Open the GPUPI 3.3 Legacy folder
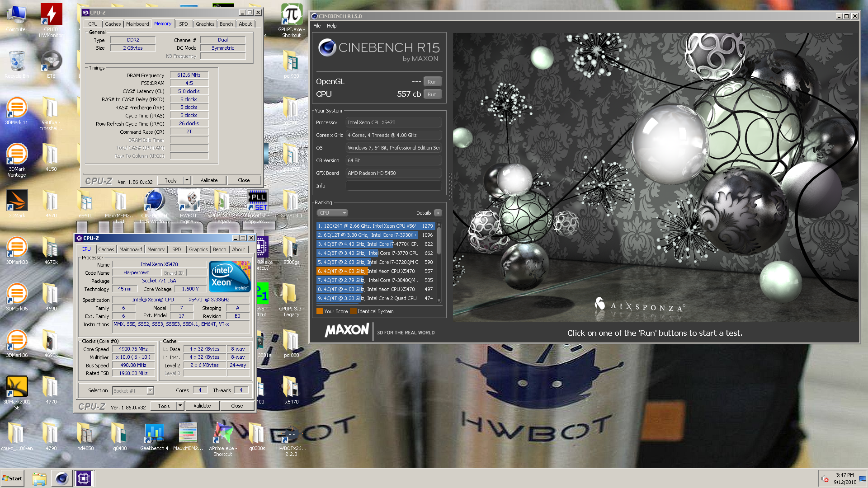The image size is (868, 488). tap(292, 300)
